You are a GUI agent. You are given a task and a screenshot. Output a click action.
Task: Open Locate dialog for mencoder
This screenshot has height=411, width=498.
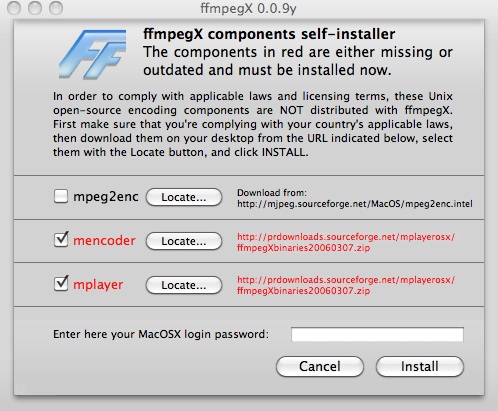coord(184,241)
